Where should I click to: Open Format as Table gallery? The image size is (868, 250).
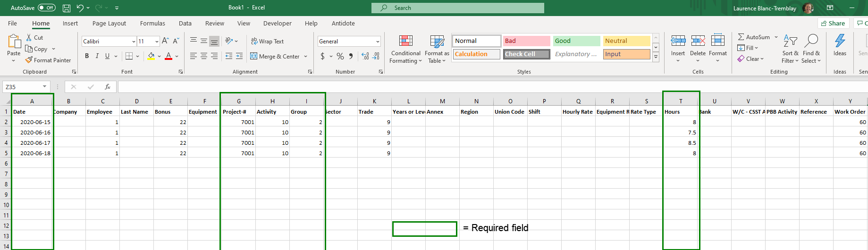(x=437, y=49)
